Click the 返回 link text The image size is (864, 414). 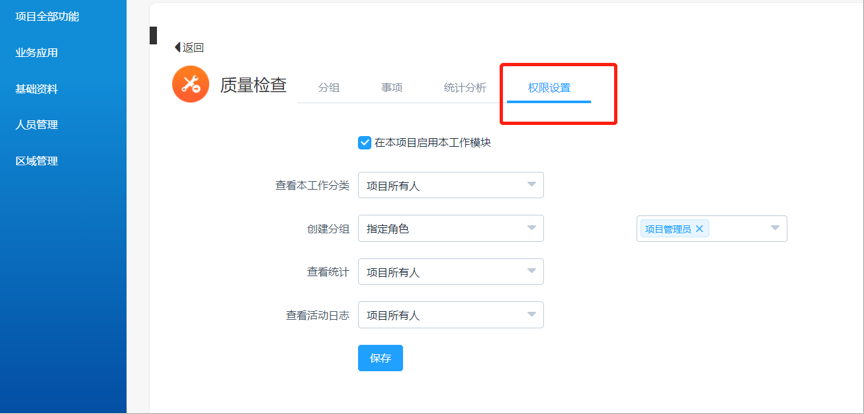pyautogui.click(x=193, y=48)
